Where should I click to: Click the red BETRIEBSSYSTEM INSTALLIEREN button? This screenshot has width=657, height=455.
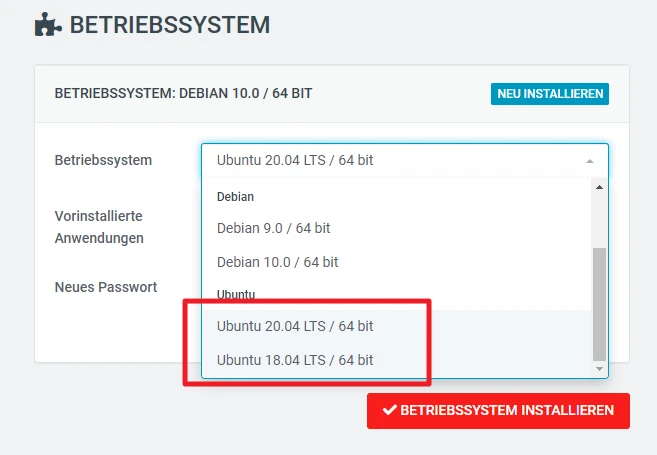498,410
